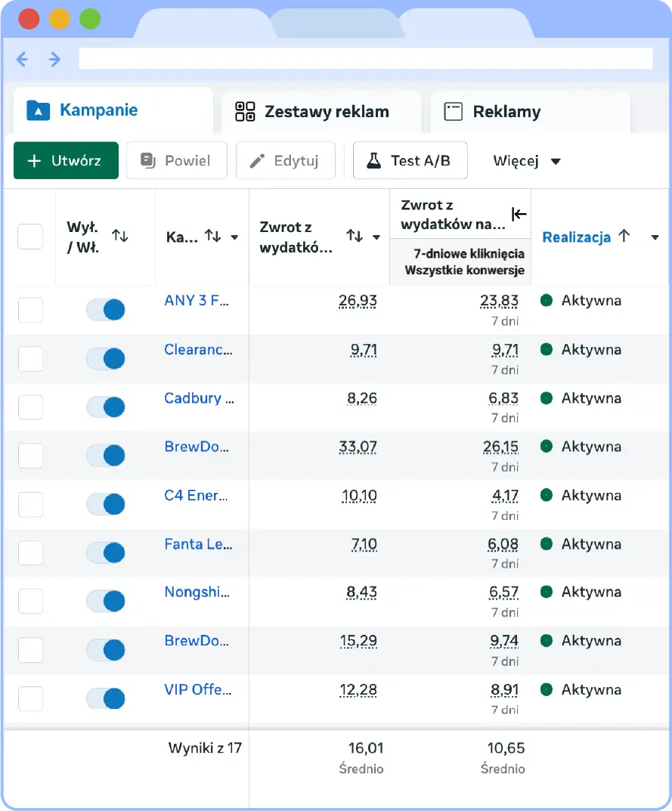Select the checkbox for the VIP Offe... row
The width and height of the screenshot is (672, 811).
tap(30, 698)
